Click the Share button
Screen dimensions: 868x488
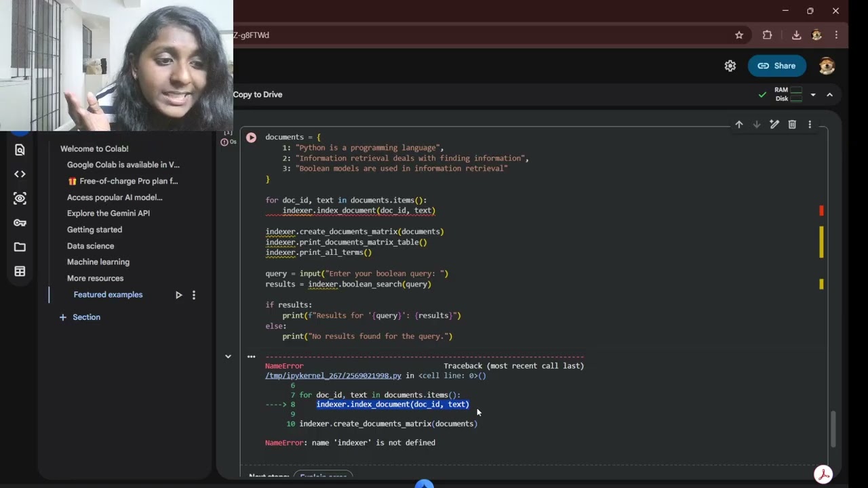776,66
